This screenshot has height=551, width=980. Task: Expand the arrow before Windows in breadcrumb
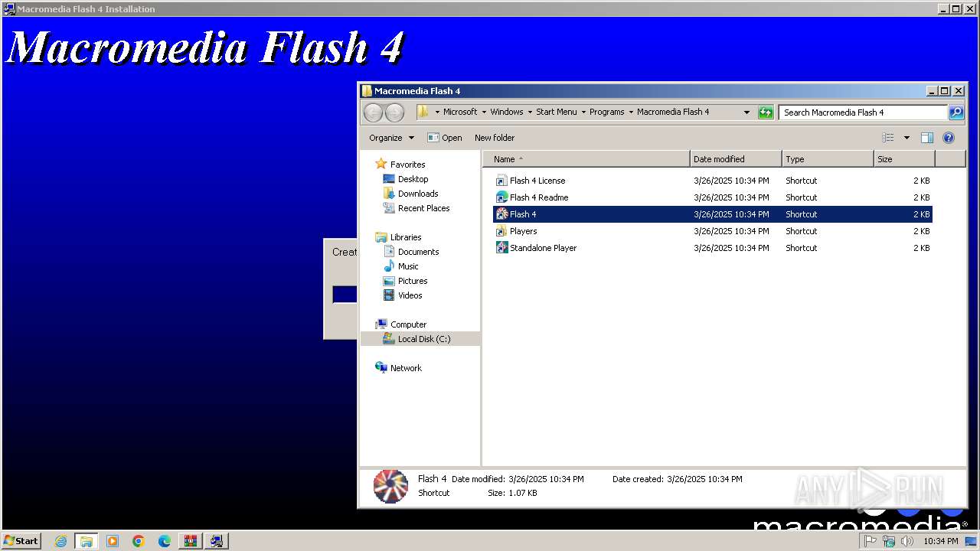tap(484, 112)
